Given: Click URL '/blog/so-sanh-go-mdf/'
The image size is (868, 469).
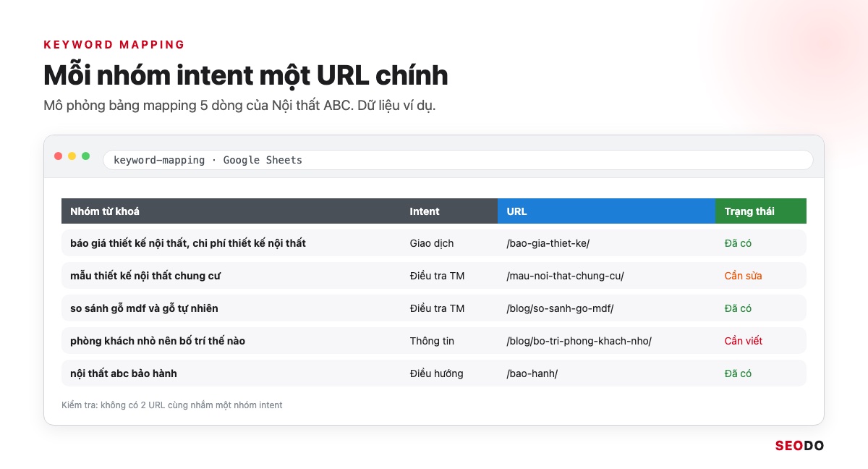Looking at the screenshot, I should click(x=560, y=308).
